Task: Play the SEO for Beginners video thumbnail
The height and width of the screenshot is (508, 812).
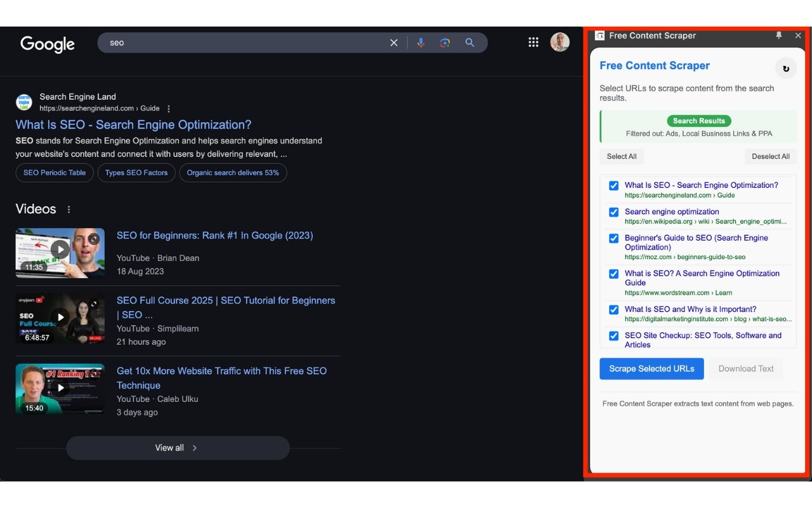Action: (60, 253)
